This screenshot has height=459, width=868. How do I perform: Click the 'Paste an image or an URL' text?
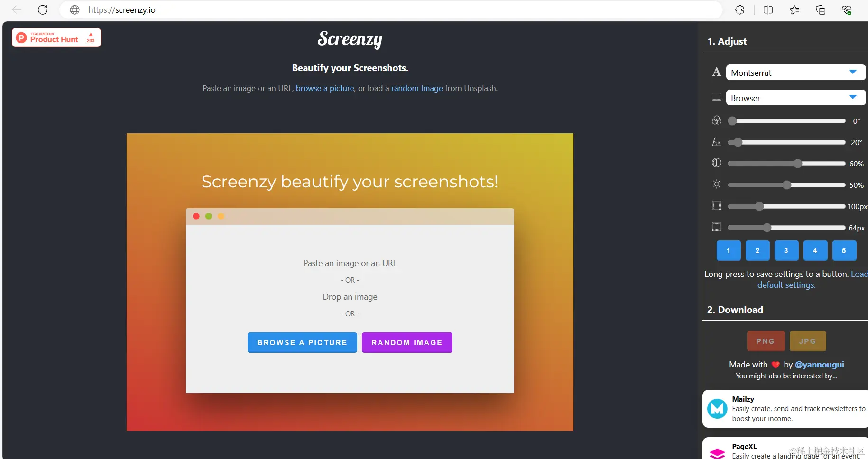pos(350,263)
